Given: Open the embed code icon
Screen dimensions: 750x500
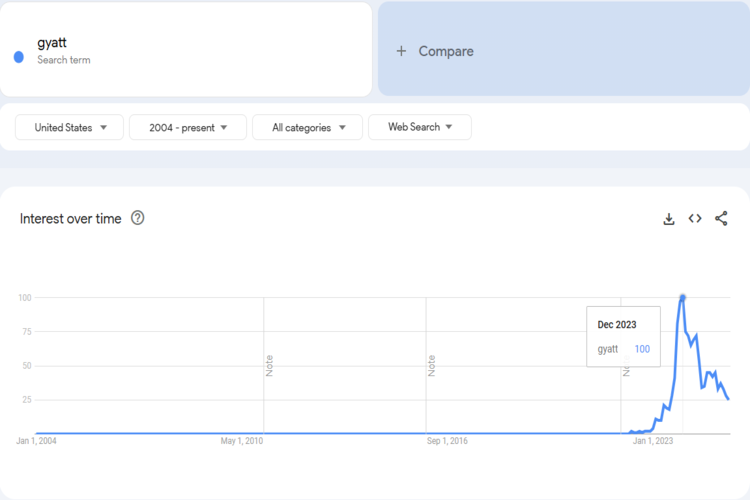Looking at the screenshot, I should point(695,219).
